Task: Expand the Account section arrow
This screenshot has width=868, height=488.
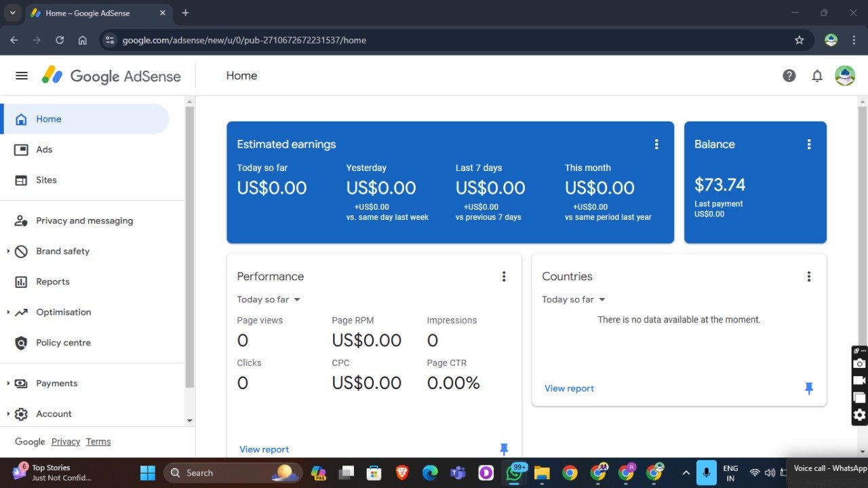Action: pos(8,414)
